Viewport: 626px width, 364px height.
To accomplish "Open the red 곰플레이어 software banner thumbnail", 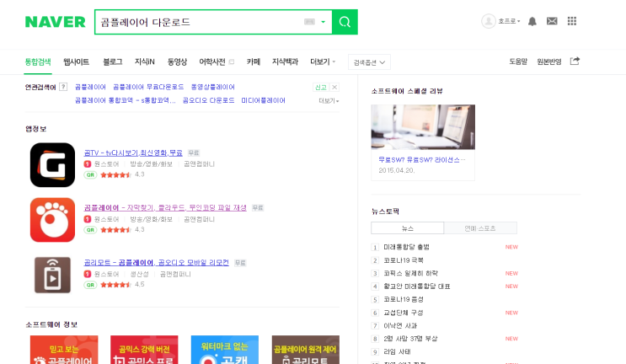I will tap(64, 350).
